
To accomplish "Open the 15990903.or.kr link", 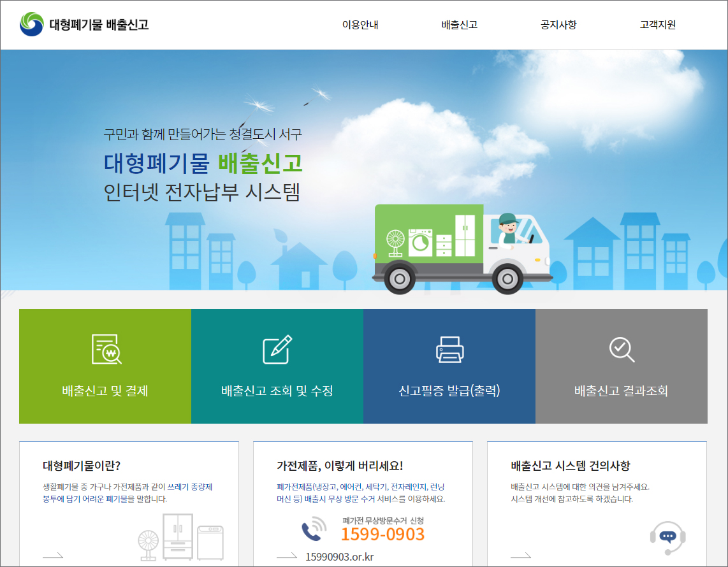I will pyautogui.click(x=339, y=557).
